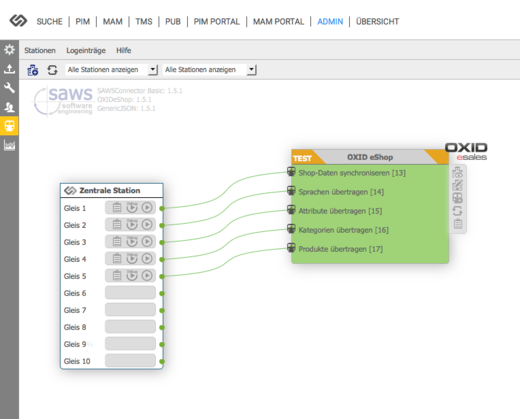Open the log clipboard icon for Gleis 3
Screen dimensions: 520x419
coord(117,241)
